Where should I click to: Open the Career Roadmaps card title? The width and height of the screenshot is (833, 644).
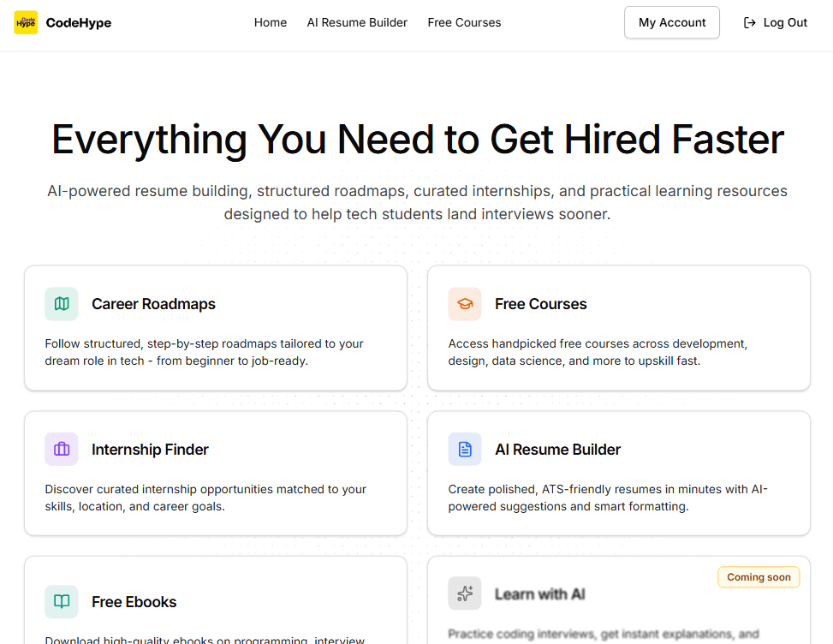click(153, 304)
